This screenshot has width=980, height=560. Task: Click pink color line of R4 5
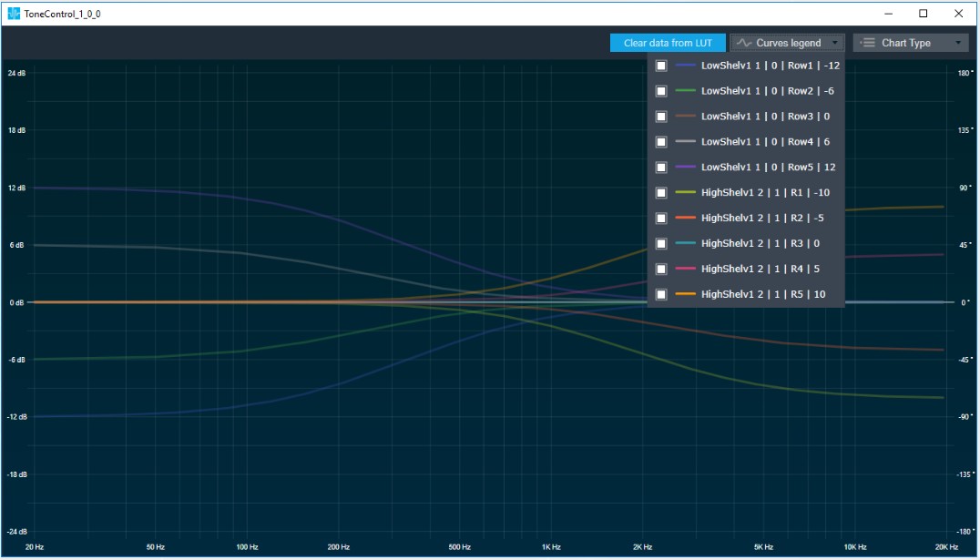coord(686,269)
